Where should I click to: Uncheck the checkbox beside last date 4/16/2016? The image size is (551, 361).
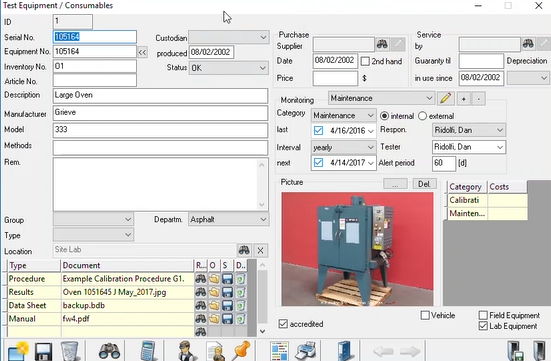point(318,131)
